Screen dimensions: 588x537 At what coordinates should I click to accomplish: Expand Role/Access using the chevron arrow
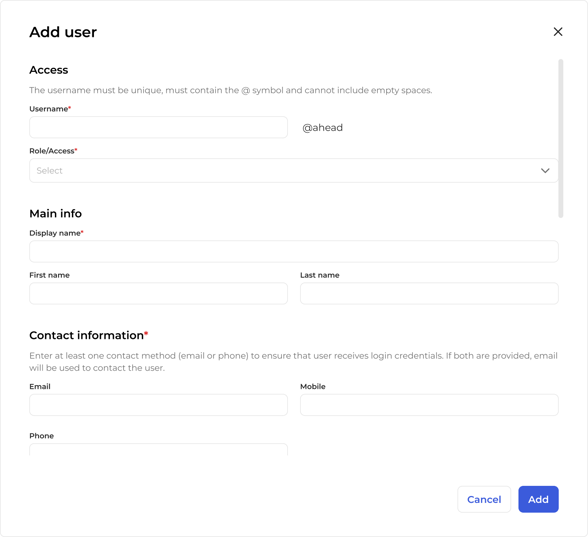tap(545, 171)
